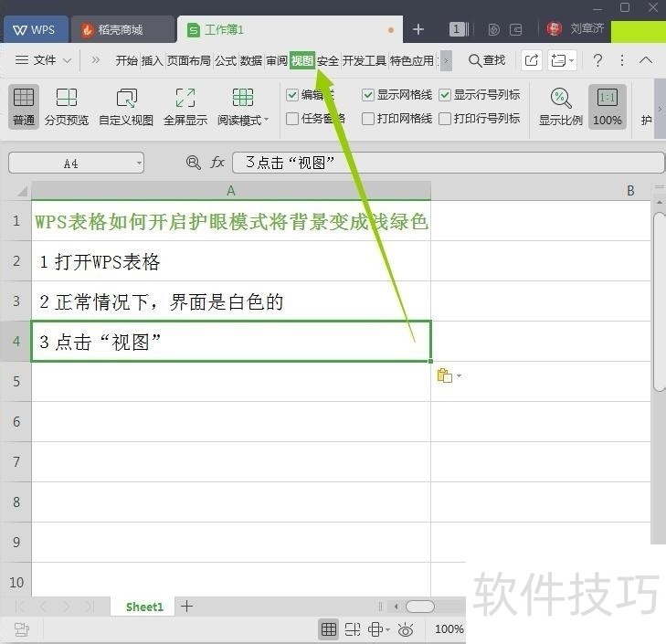This screenshot has height=644, width=666.
Task: Open Custom Views (自定义视图)
Action: click(126, 106)
